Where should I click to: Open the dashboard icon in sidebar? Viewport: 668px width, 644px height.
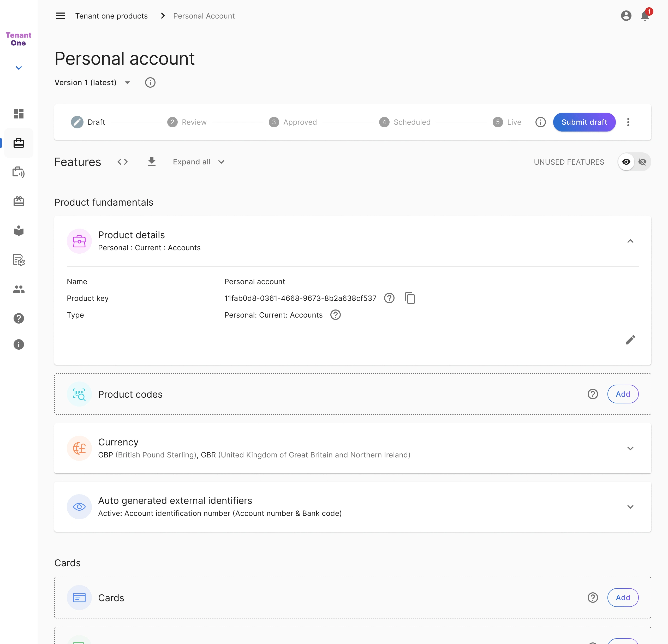click(x=19, y=114)
